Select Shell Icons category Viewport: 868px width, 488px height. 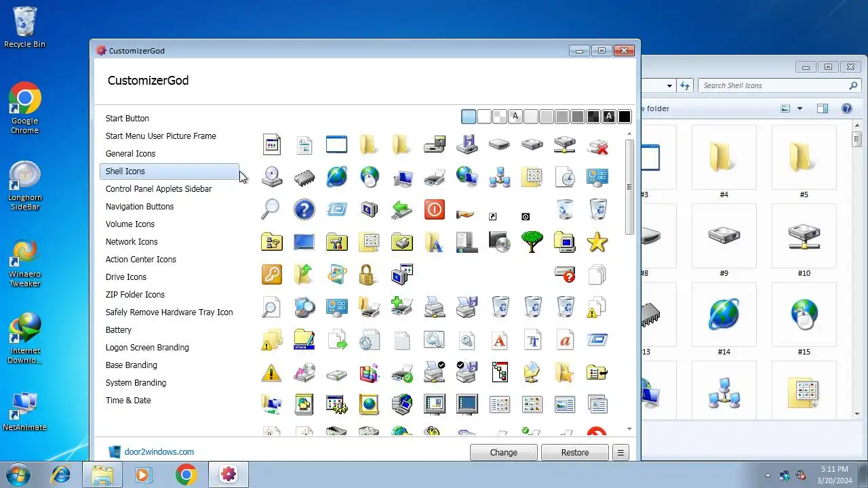[x=170, y=171]
